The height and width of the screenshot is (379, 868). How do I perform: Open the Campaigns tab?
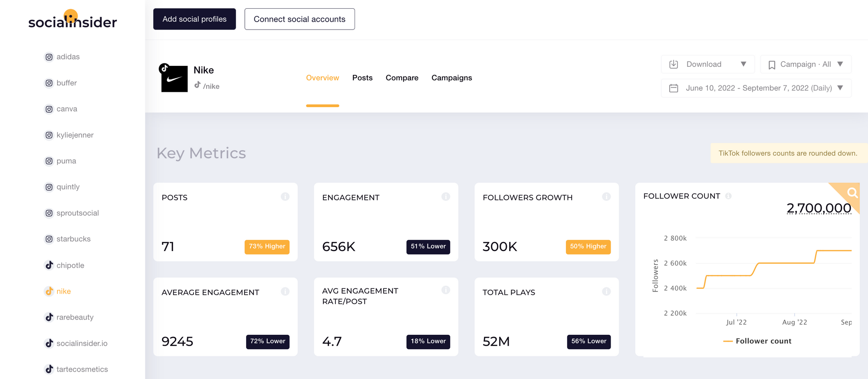click(x=451, y=78)
